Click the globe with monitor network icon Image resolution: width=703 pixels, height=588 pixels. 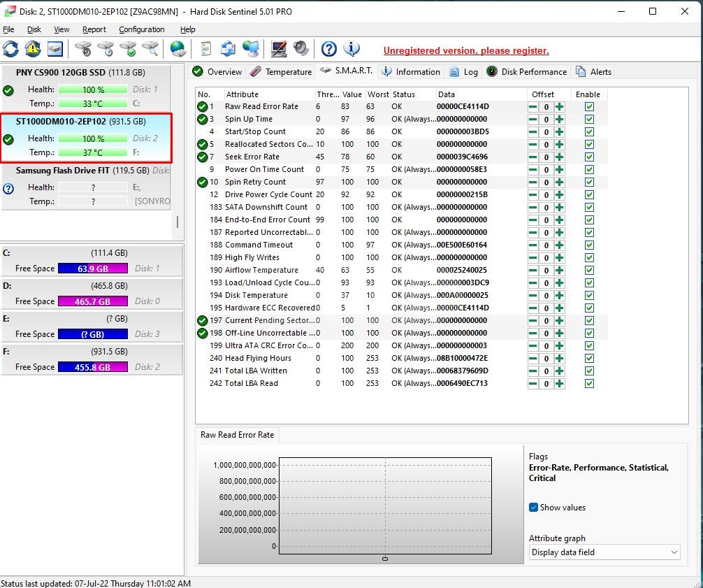pyautogui.click(x=251, y=49)
